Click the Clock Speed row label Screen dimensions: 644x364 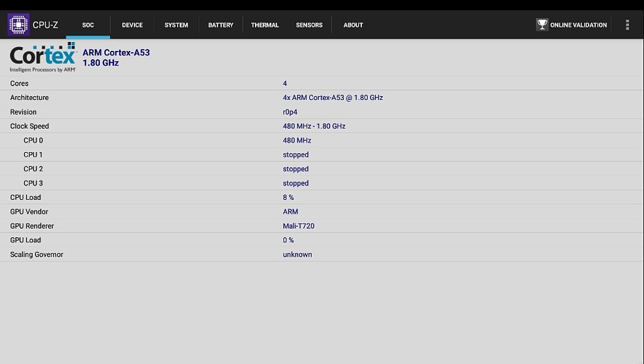[x=29, y=126]
